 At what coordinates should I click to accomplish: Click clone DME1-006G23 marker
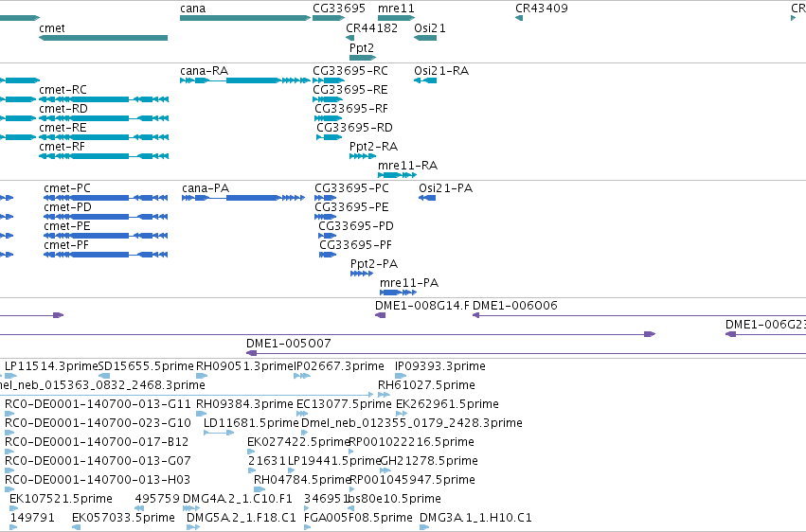click(x=730, y=334)
